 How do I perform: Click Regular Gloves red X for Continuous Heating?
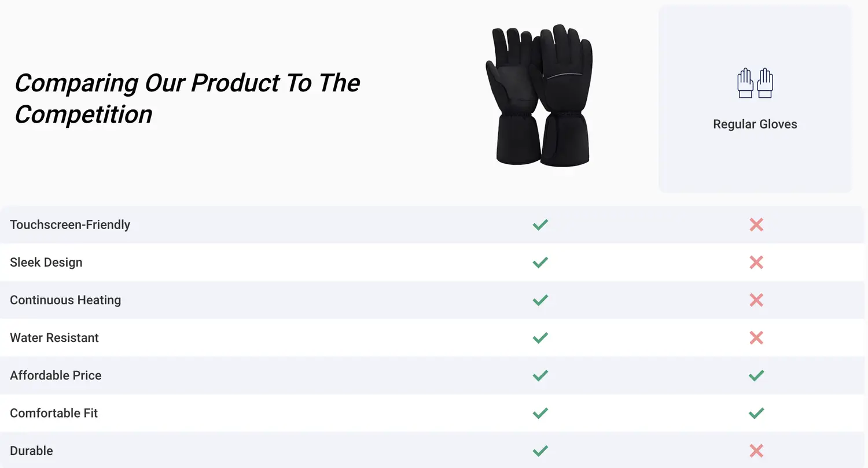point(756,300)
